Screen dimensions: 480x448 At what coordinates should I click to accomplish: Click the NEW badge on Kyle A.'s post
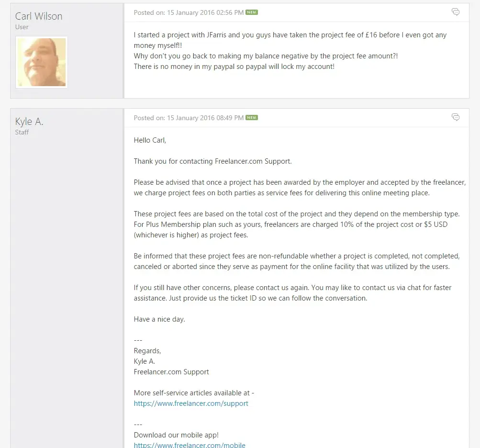pos(252,118)
